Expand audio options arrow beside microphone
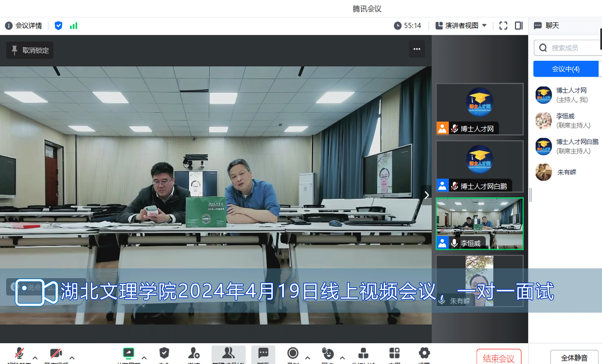Image resolution: width=602 pixels, height=364 pixels. click(35, 358)
